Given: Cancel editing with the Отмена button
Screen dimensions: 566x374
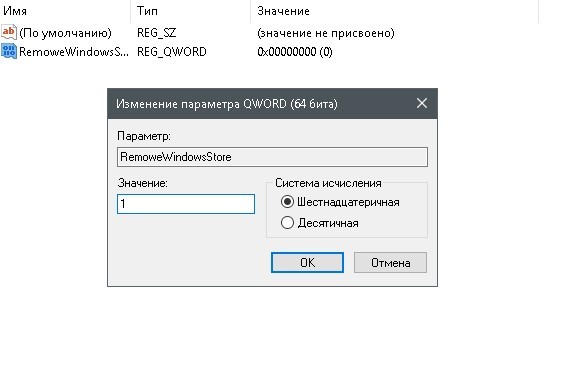Looking at the screenshot, I should pos(390,262).
